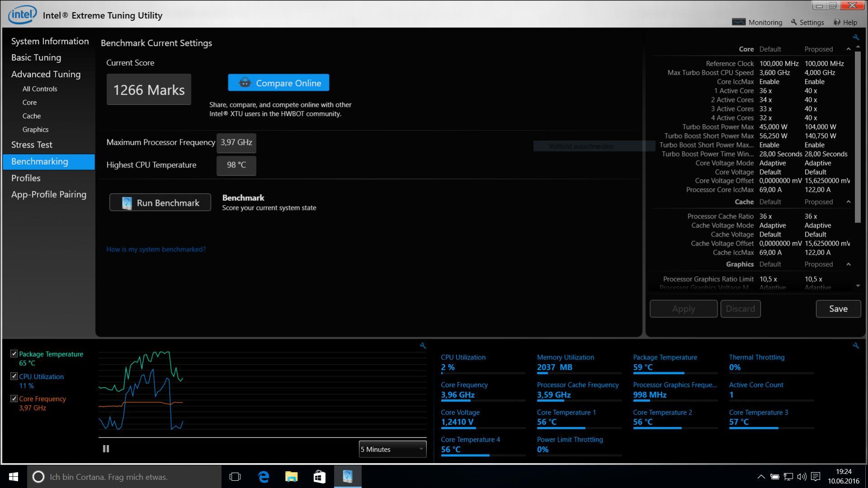Open Profiles section
The height and width of the screenshot is (488, 868).
pos(26,178)
